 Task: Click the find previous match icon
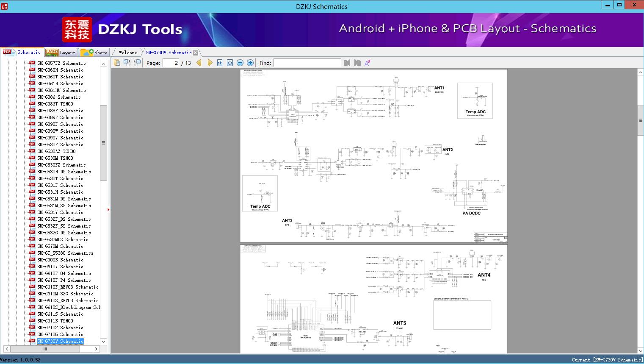pyautogui.click(x=347, y=63)
